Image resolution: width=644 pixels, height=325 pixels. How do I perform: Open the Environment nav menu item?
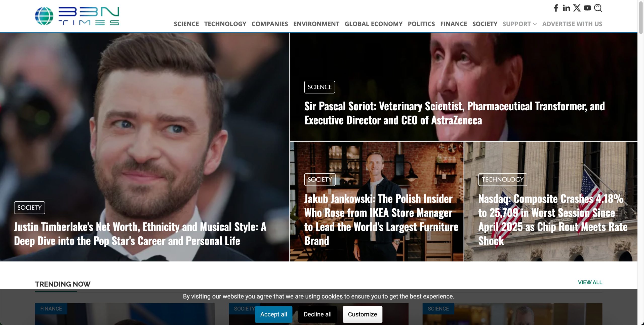pyautogui.click(x=316, y=24)
